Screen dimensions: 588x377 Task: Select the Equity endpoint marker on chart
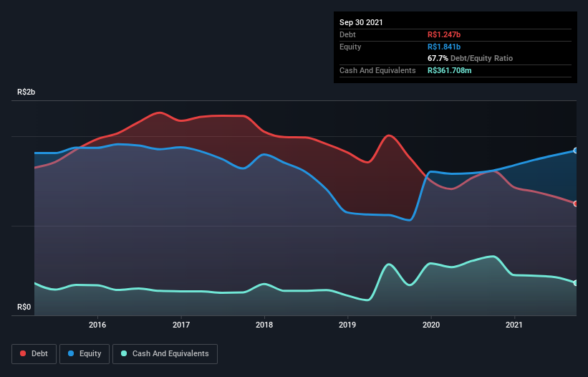(x=576, y=151)
